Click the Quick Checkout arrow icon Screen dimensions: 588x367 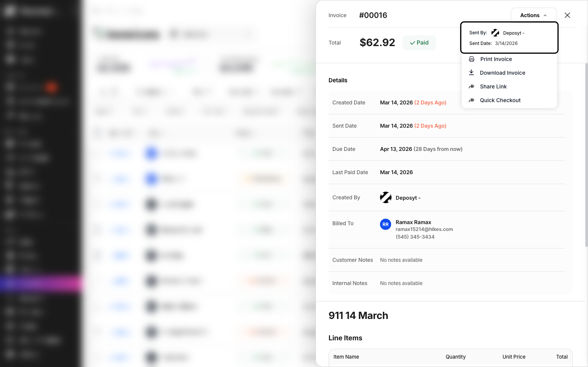tap(472, 100)
